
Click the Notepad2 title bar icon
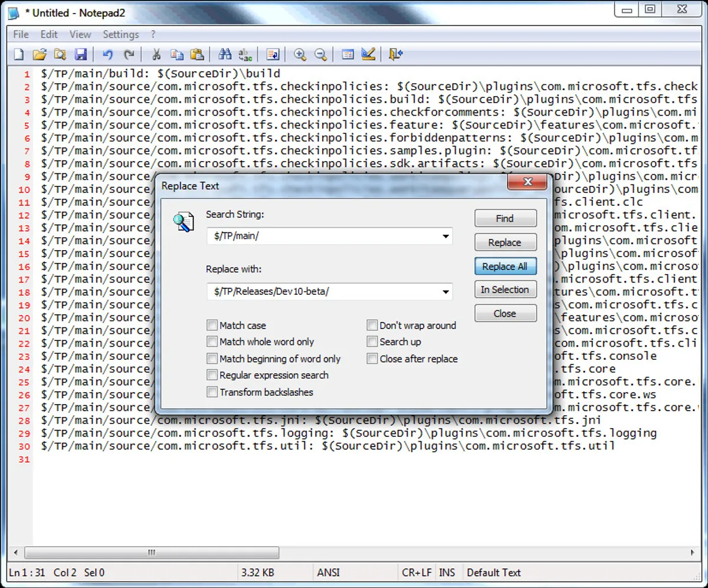[14, 13]
